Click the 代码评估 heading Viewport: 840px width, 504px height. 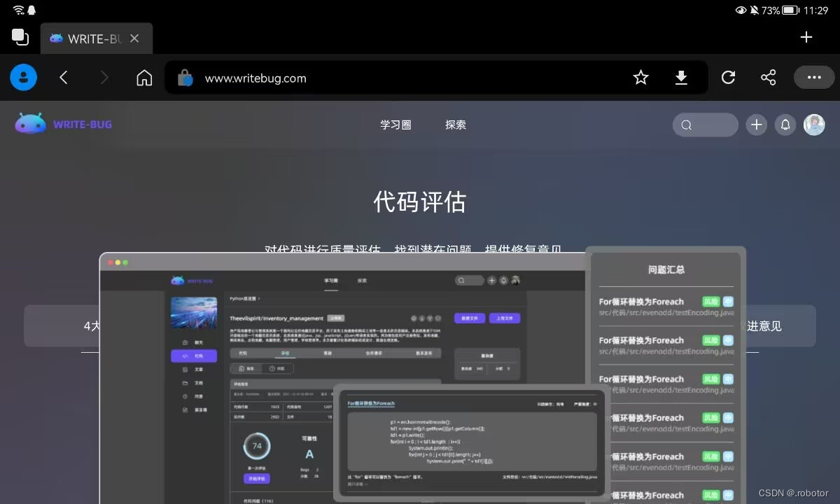(420, 202)
